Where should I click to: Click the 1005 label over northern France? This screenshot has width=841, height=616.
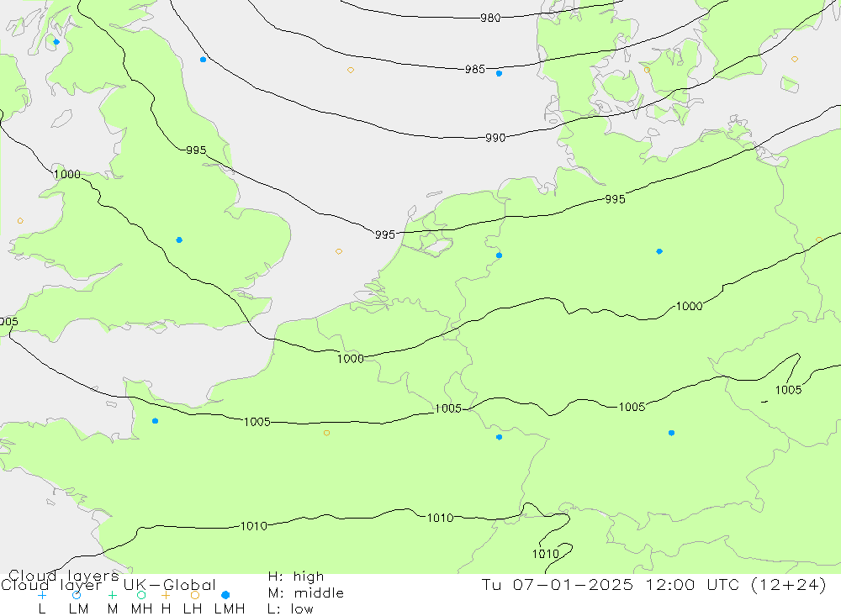[257, 423]
